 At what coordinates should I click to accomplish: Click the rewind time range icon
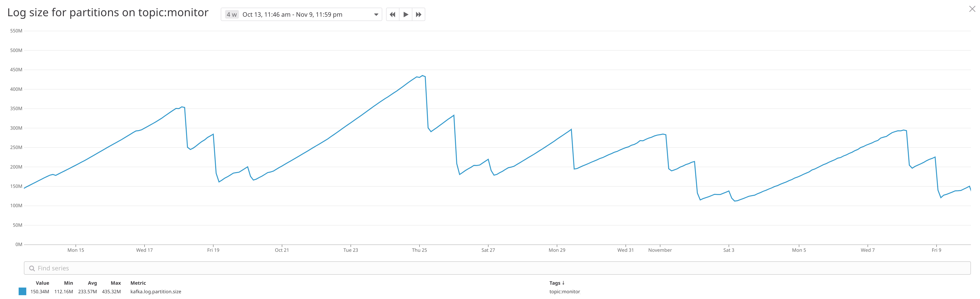pos(392,15)
